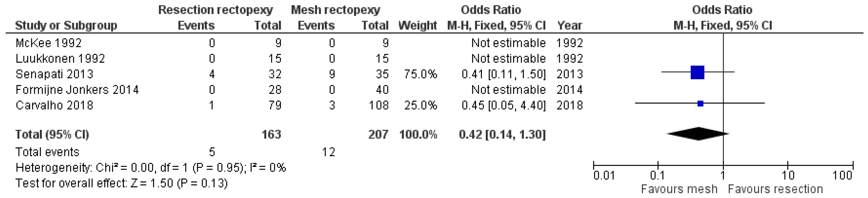Click the Favours mesh axis label

coord(679,189)
